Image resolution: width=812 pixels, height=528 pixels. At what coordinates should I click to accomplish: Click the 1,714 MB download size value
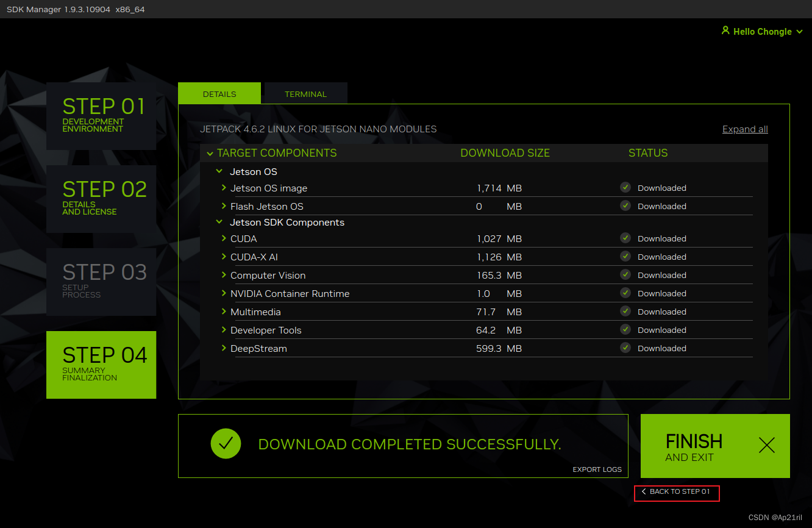[x=499, y=188]
